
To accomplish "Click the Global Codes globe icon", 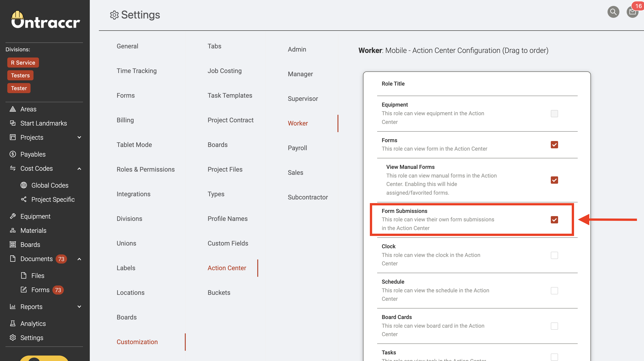I will pyautogui.click(x=24, y=185).
